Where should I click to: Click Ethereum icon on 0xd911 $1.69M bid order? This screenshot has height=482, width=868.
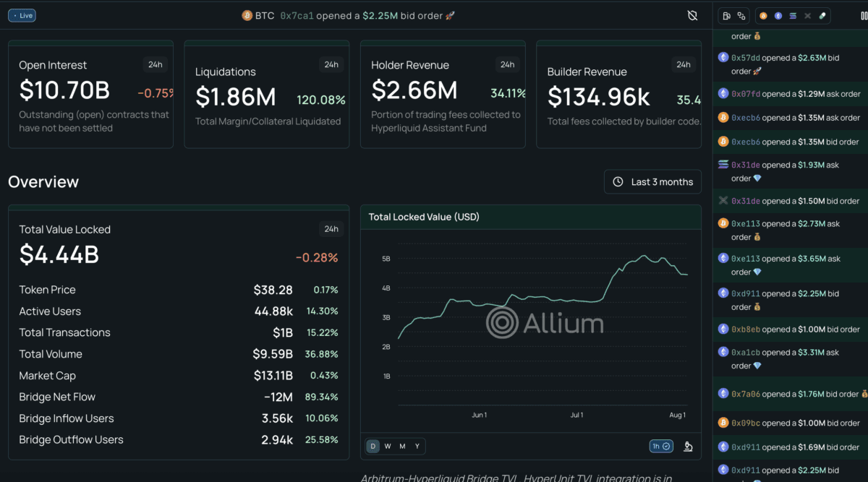point(723,447)
